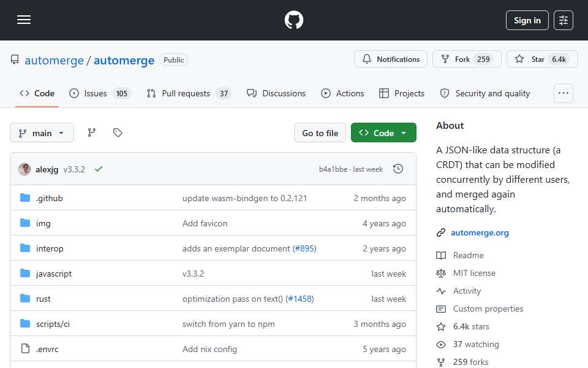Click the .github folder icon
Viewport: 588px width, 368px height.
pyautogui.click(x=25, y=197)
